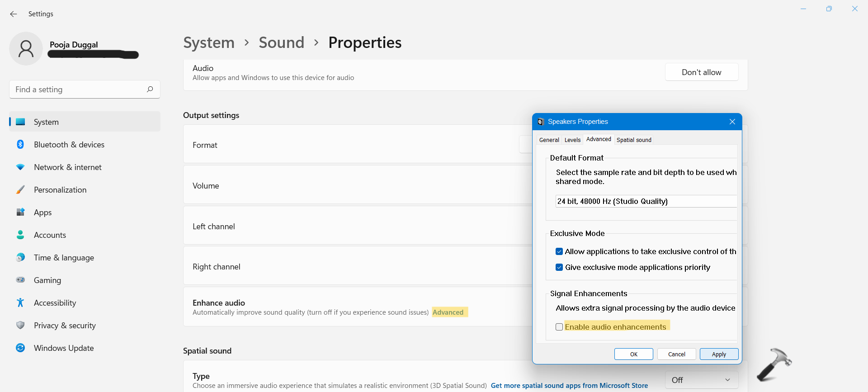868x392 pixels.
Task: Open Get more spatial sound apps link
Action: tap(569, 386)
